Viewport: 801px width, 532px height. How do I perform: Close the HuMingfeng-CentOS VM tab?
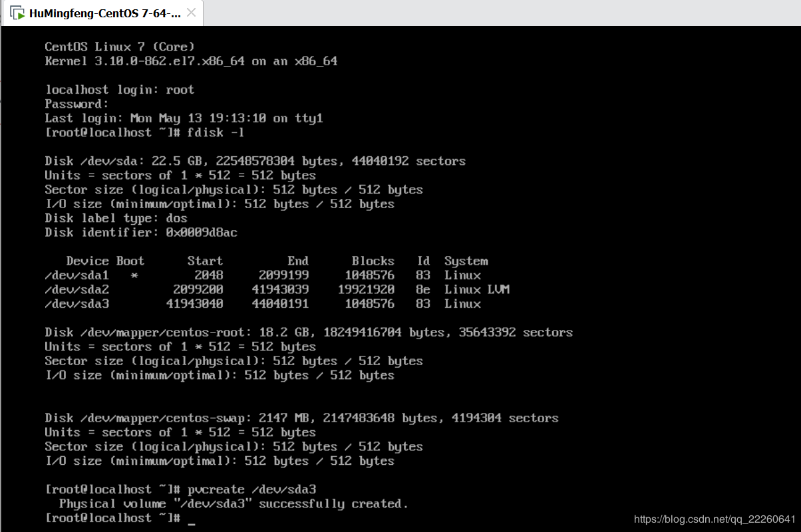pos(192,13)
